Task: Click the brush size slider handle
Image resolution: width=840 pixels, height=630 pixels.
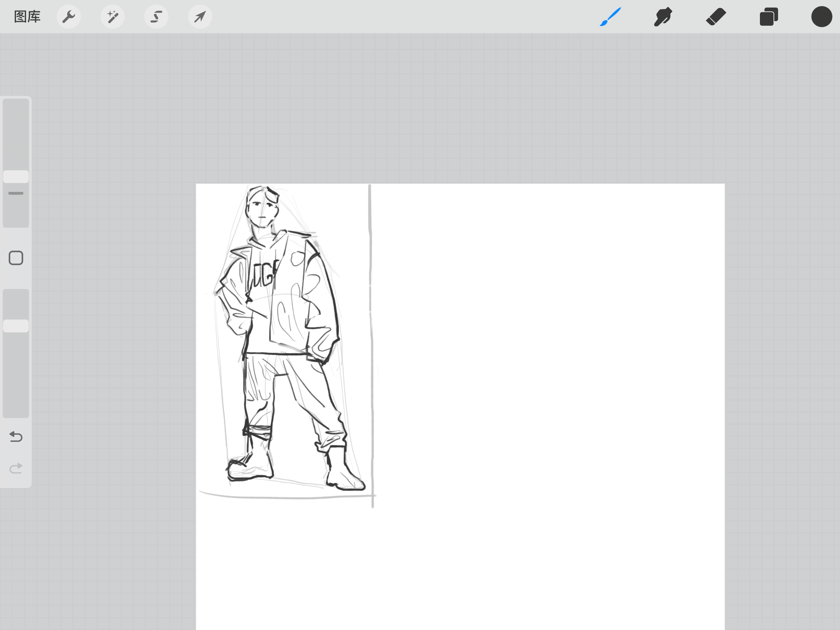Action: click(16, 177)
